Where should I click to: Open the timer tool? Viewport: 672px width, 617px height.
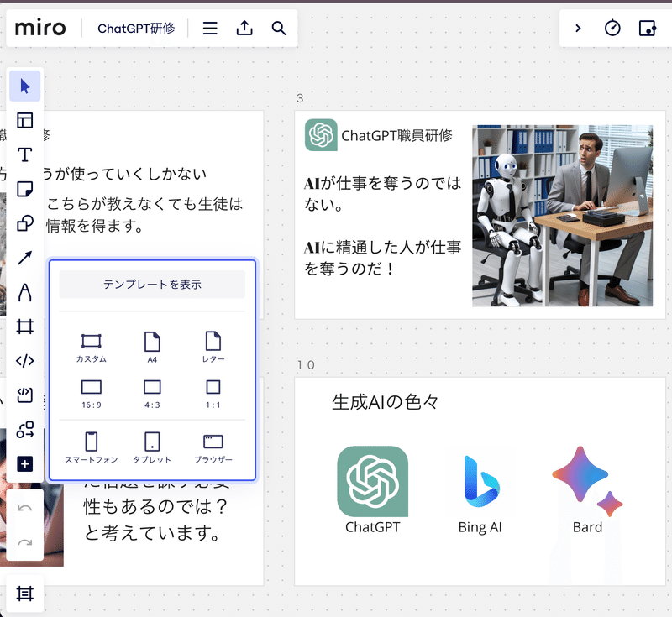(612, 29)
